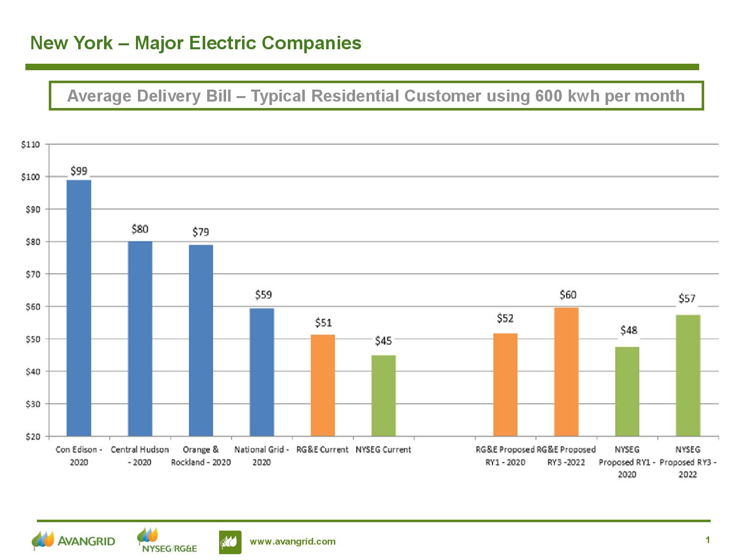Click the $79 data label

[201, 232]
